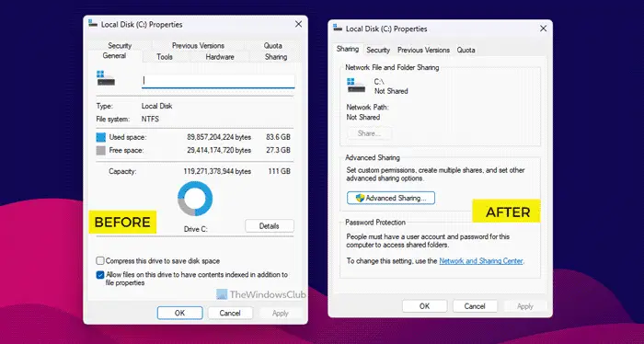Click the drive icon beside the name field

pyautogui.click(x=106, y=78)
